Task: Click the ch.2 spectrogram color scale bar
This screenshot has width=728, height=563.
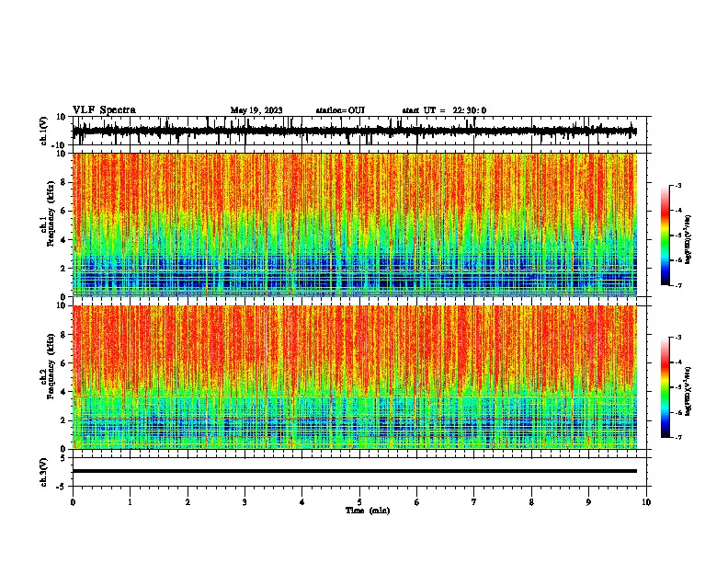Action: [x=665, y=387]
